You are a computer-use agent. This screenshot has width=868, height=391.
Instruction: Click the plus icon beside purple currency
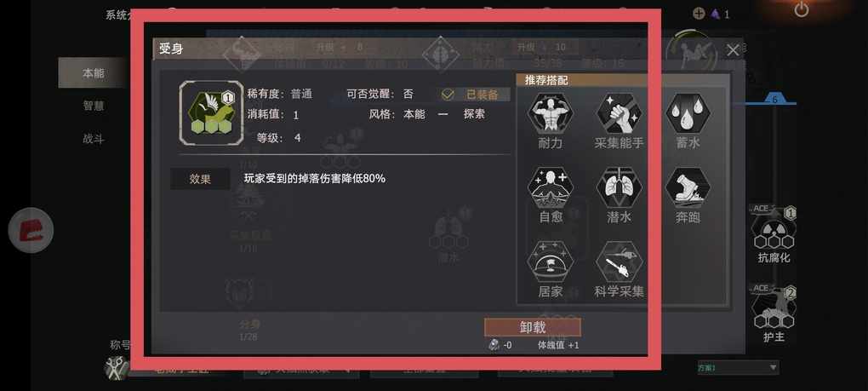click(x=700, y=14)
